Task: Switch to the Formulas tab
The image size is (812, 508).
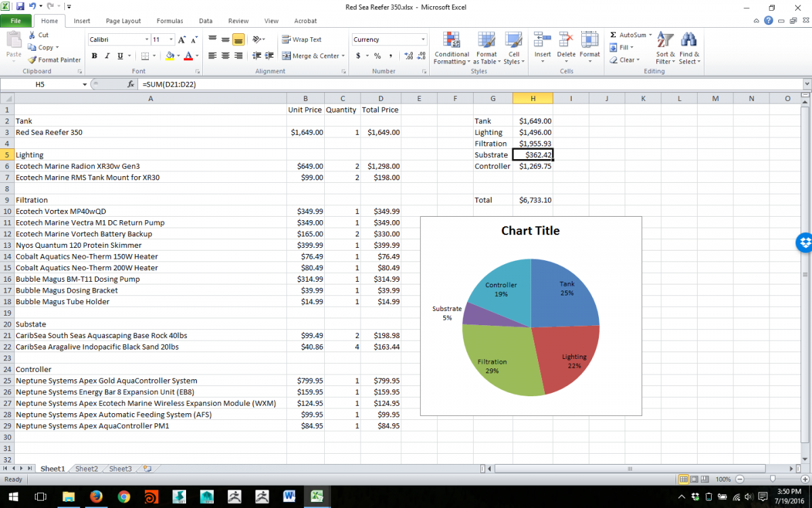Action: pyautogui.click(x=170, y=21)
